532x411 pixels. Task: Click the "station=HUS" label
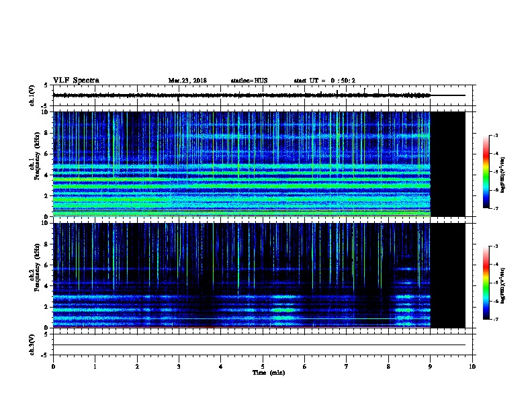click(249, 81)
